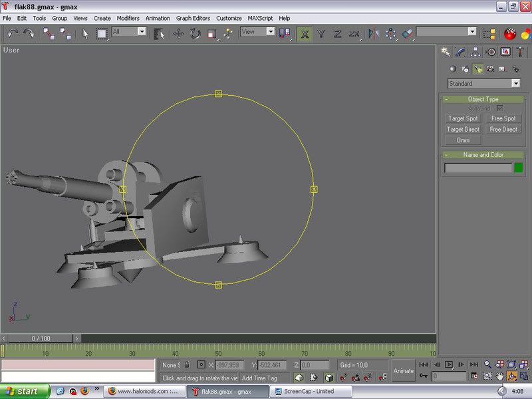Click the Undo arrow in the toolbar
Image resolution: width=532 pixels, height=399 pixels.
click(x=13, y=34)
